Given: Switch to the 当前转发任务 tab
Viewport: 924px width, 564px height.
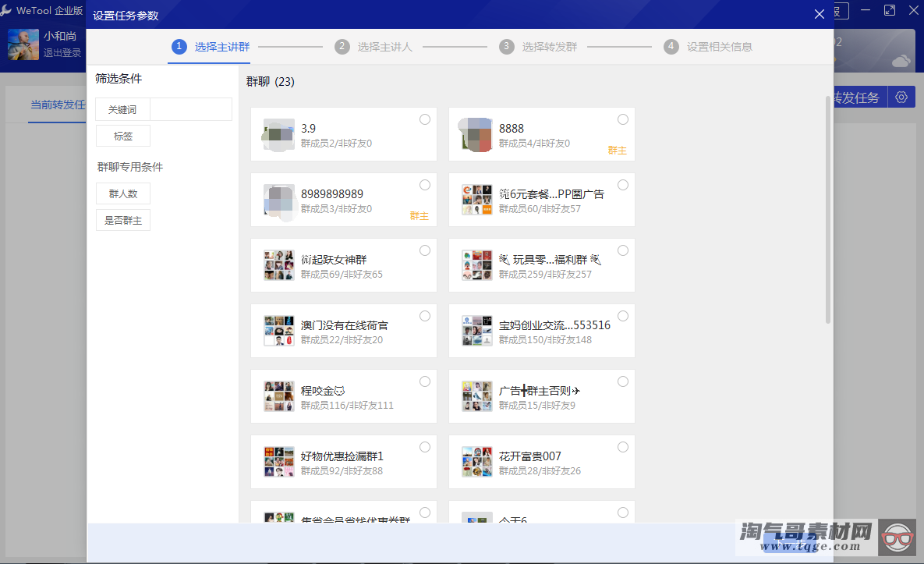Looking at the screenshot, I should pos(57,105).
